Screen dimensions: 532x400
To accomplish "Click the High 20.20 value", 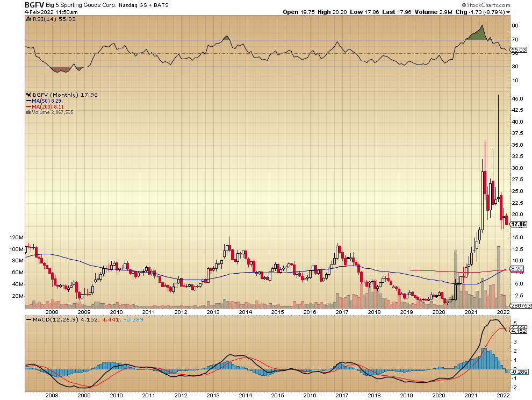I will point(332,12).
